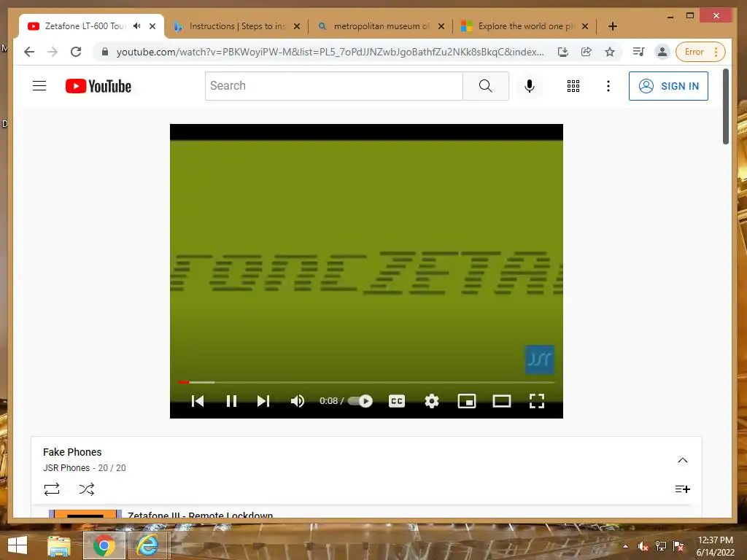Mute tab via speaker icon on Zetafone tab

[137, 26]
